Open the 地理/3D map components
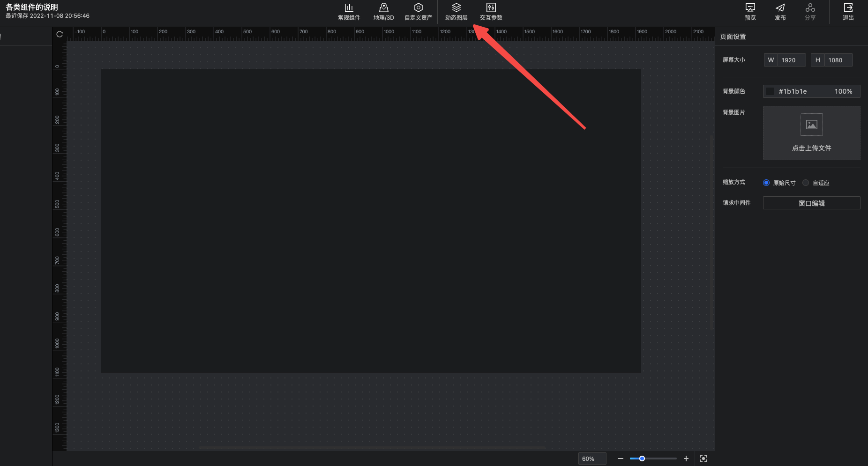The image size is (868, 466). click(x=383, y=12)
